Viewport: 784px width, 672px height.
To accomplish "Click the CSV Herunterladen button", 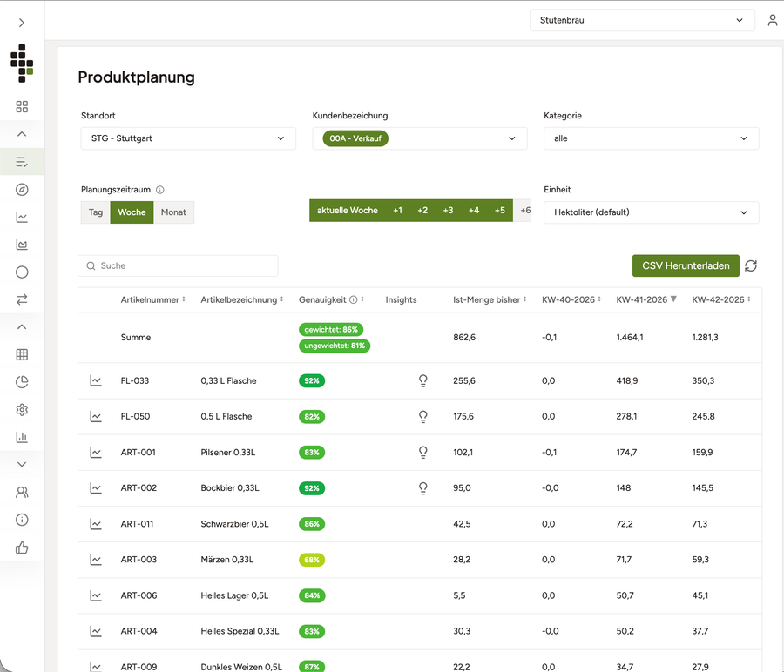I will click(686, 265).
